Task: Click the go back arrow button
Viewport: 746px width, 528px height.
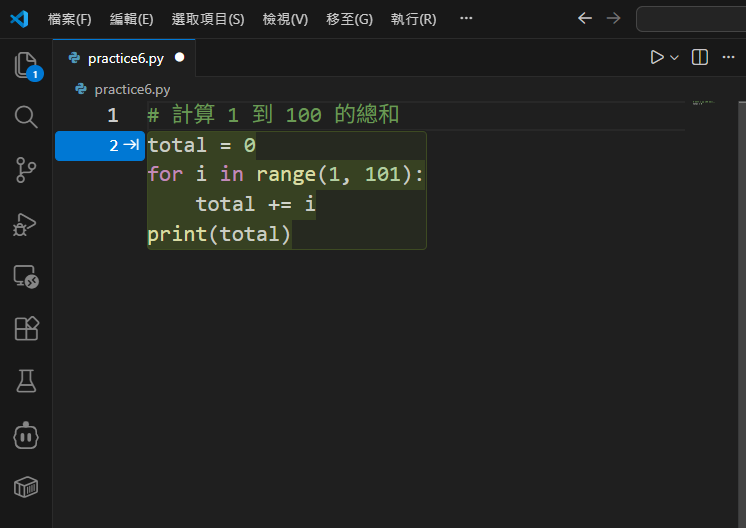Action: coord(585,19)
